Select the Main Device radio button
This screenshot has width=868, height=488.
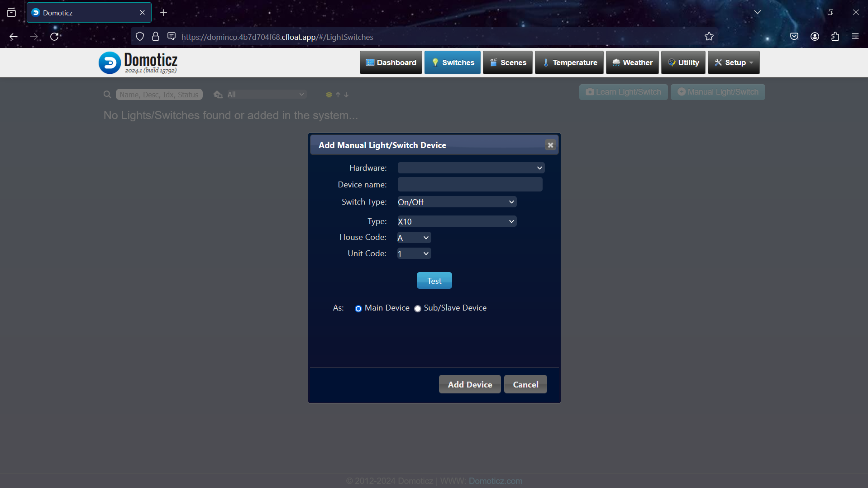pos(358,309)
